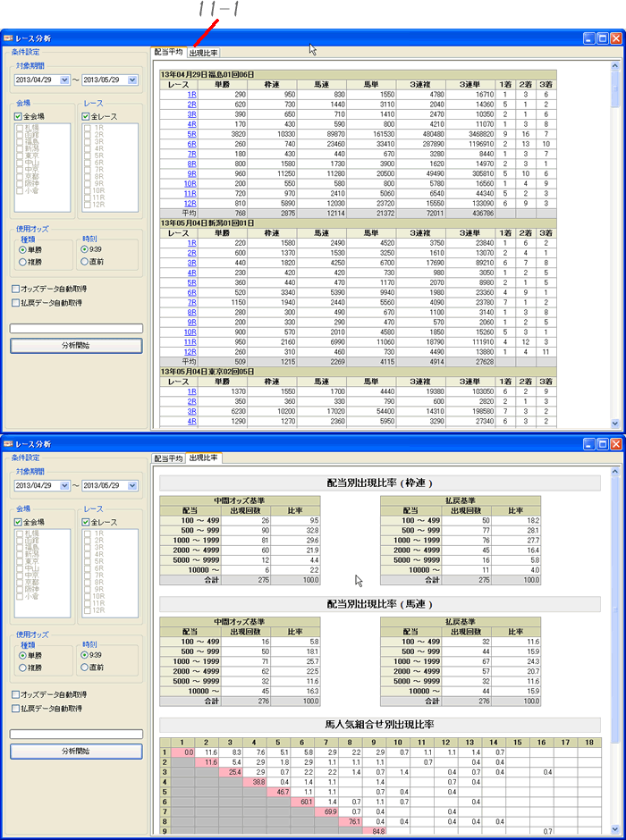Switch to 配当平均 tab in the lower window
This screenshot has height=840, width=626.
(x=168, y=458)
